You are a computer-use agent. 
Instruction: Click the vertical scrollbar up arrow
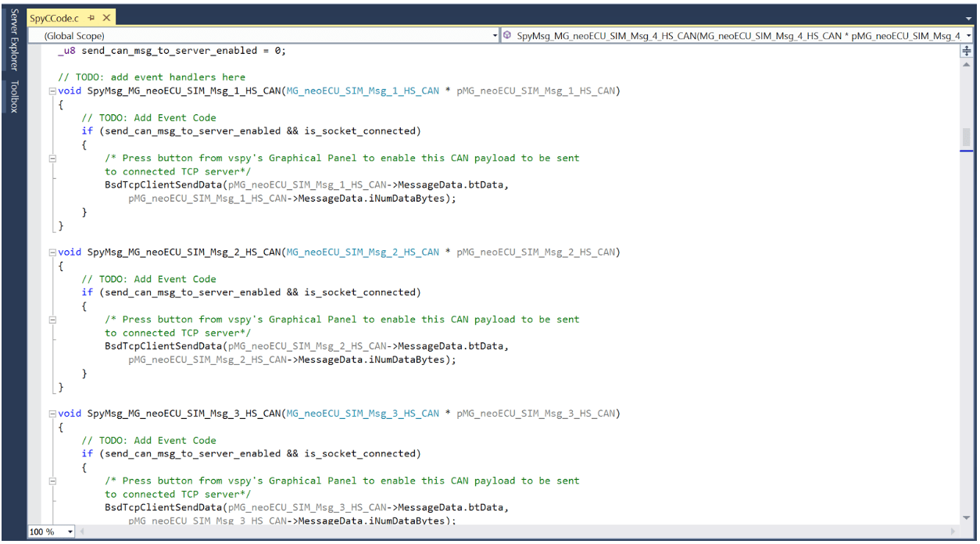pyautogui.click(x=967, y=64)
